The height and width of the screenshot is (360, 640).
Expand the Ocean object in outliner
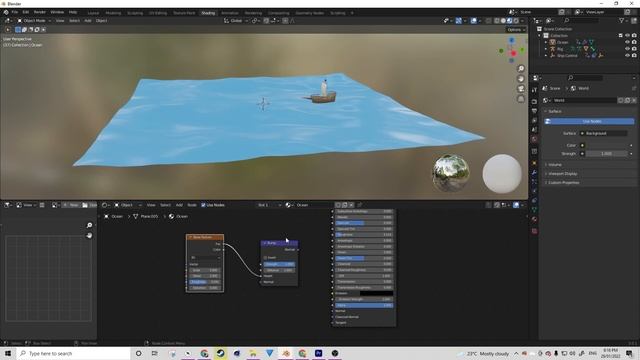(546, 42)
